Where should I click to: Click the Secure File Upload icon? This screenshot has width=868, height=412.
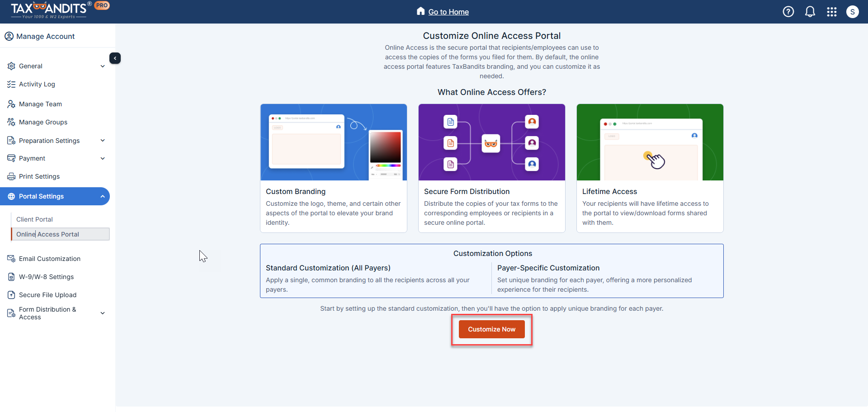(x=11, y=295)
